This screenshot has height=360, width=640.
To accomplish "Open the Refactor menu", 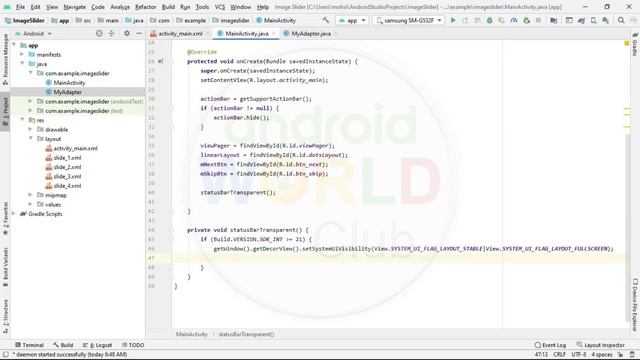I will click(146, 7).
